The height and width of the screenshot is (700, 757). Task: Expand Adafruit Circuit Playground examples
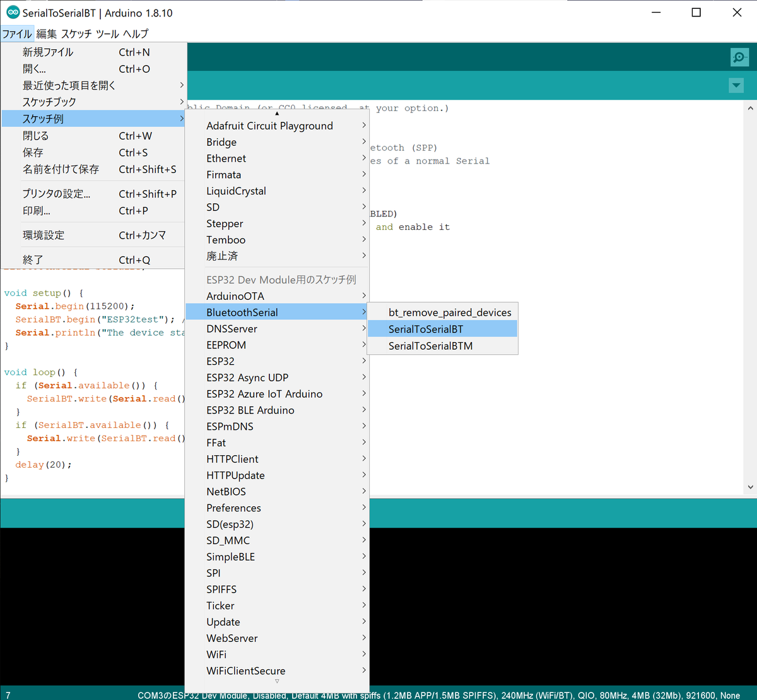click(277, 126)
